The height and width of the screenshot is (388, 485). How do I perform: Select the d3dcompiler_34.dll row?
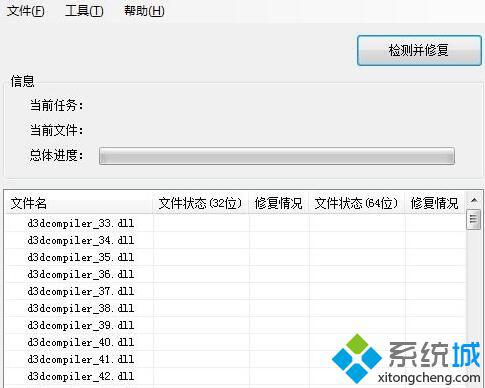click(x=235, y=240)
